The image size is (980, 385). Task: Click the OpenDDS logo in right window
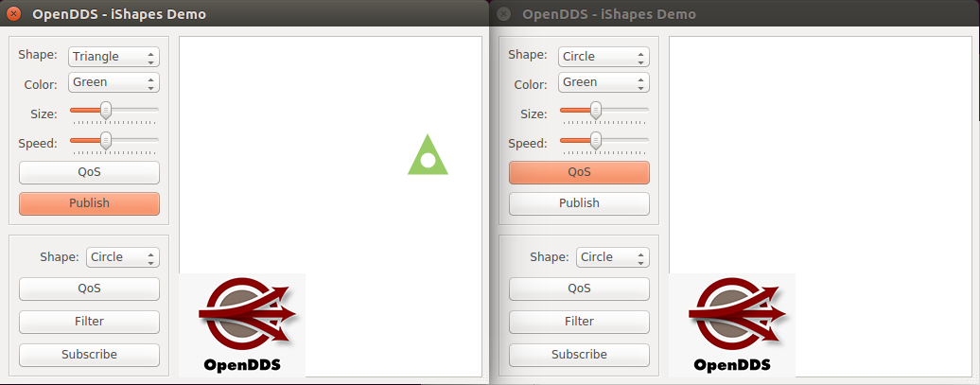tap(732, 325)
